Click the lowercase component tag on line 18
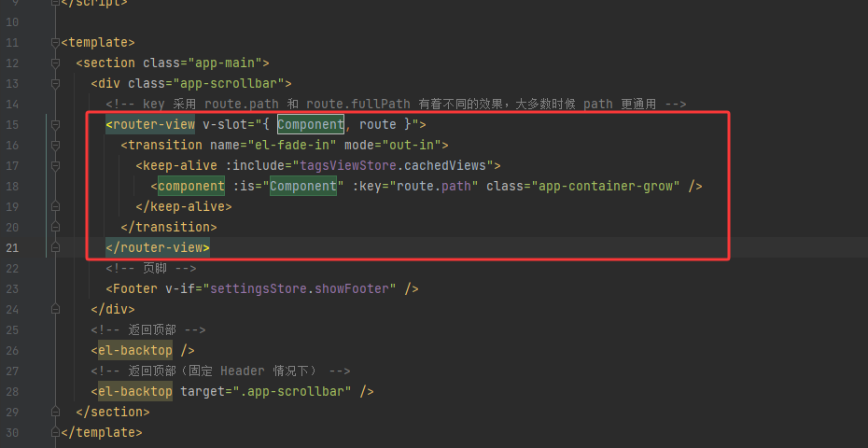Image resolution: width=868 pixels, height=448 pixels. point(191,186)
